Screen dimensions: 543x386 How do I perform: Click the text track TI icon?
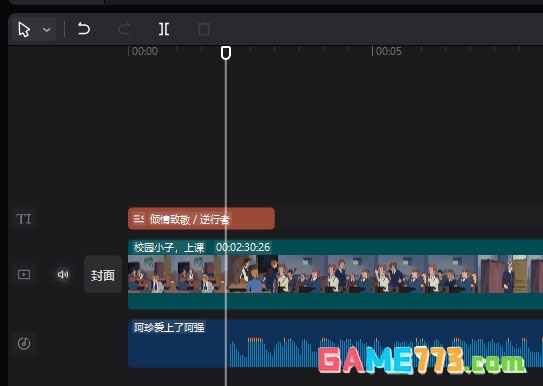pyautogui.click(x=24, y=219)
